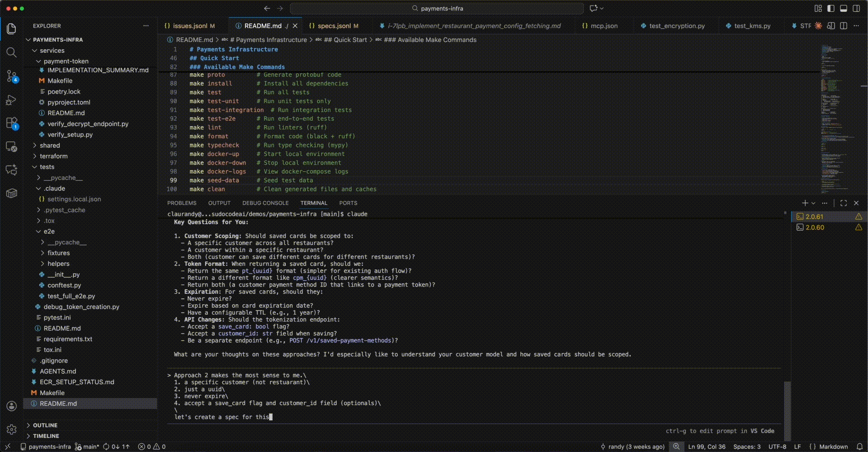The height and width of the screenshot is (452, 868).
Task: Open the Extensions view
Action: 11,123
